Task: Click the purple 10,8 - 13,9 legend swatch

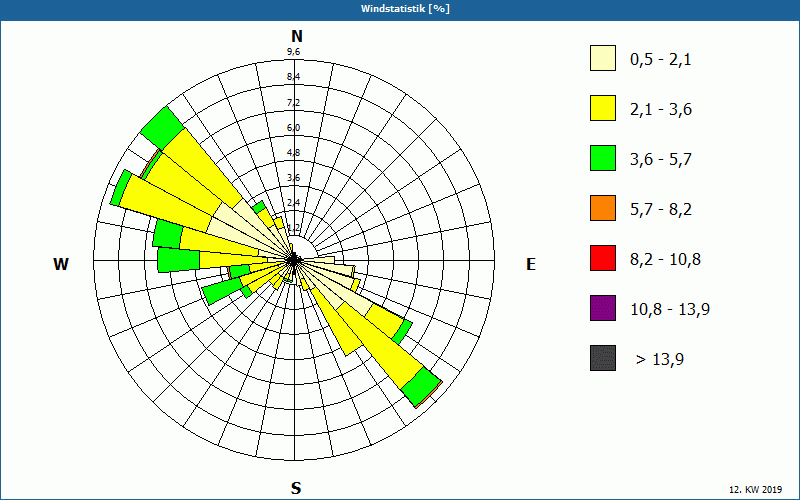Action: coord(603,308)
